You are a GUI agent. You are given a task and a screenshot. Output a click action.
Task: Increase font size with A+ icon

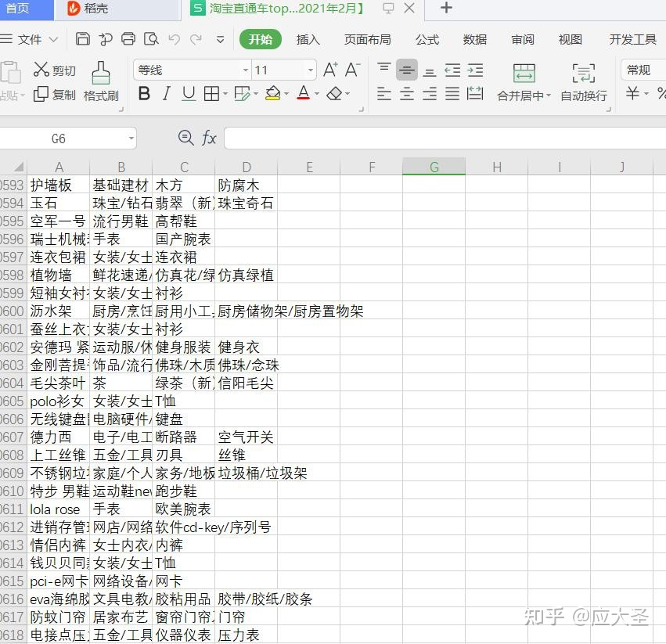coord(330,69)
